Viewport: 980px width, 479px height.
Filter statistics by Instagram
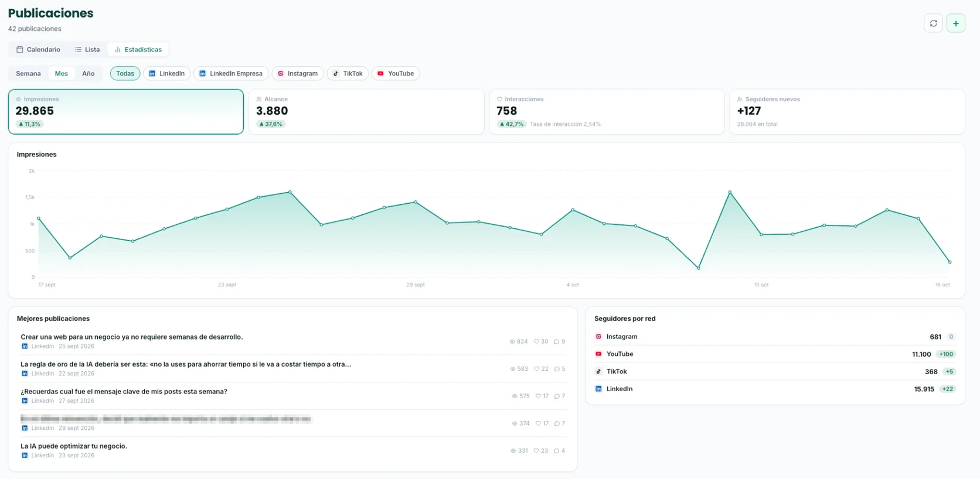(298, 74)
